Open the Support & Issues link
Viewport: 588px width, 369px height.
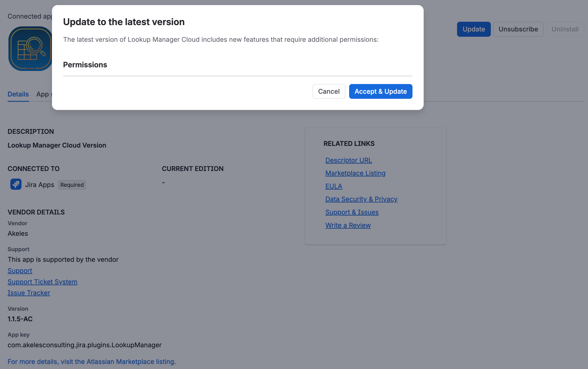coord(352,212)
